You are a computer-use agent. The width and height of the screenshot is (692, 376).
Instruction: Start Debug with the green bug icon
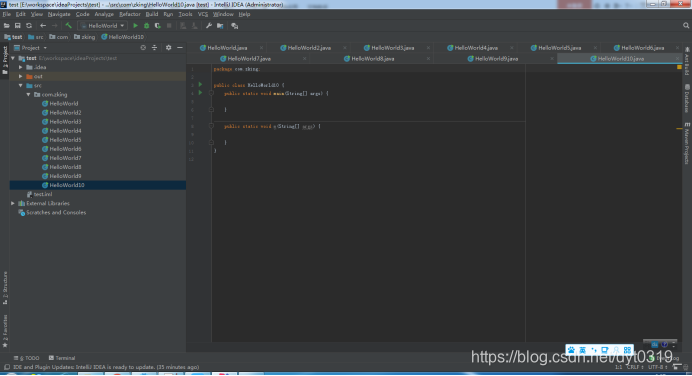click(147, 26)
